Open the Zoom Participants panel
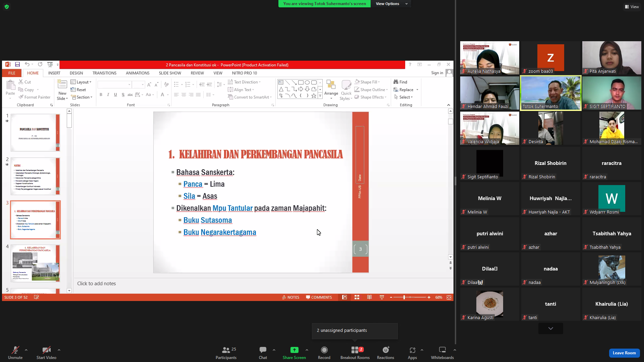Image resolution: width=644 pixels, height=362 pixels. point(226,353)
